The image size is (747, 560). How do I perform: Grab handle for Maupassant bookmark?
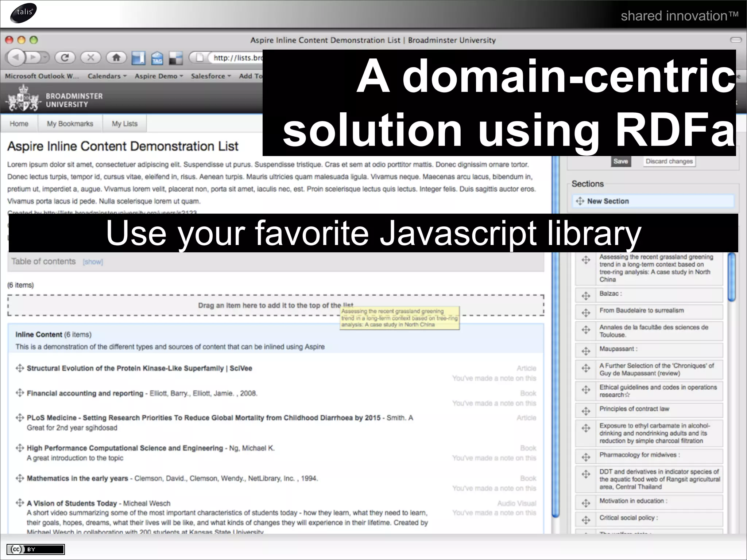(586, 351)
